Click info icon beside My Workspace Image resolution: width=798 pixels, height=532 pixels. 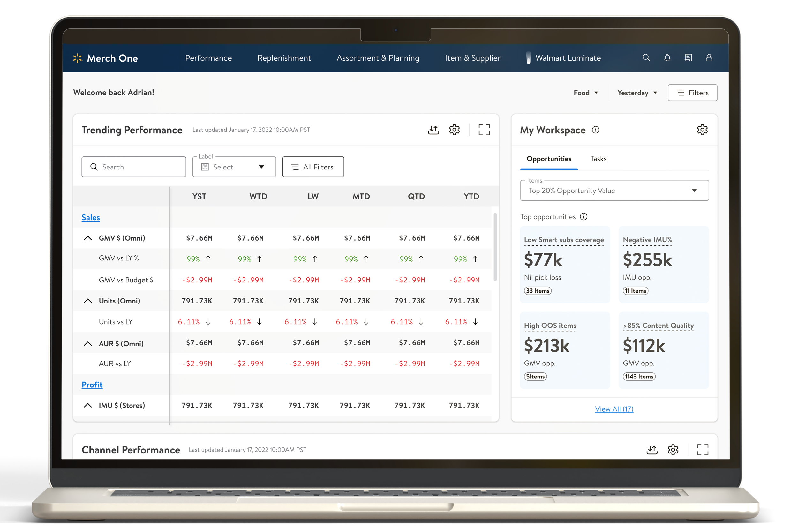tap(595, 130)
